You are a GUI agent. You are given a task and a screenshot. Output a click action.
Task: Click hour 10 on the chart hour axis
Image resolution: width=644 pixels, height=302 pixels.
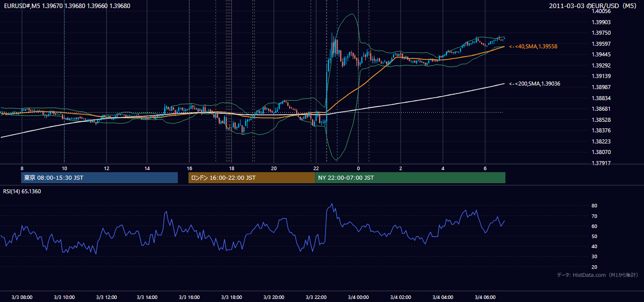(64, 168)
